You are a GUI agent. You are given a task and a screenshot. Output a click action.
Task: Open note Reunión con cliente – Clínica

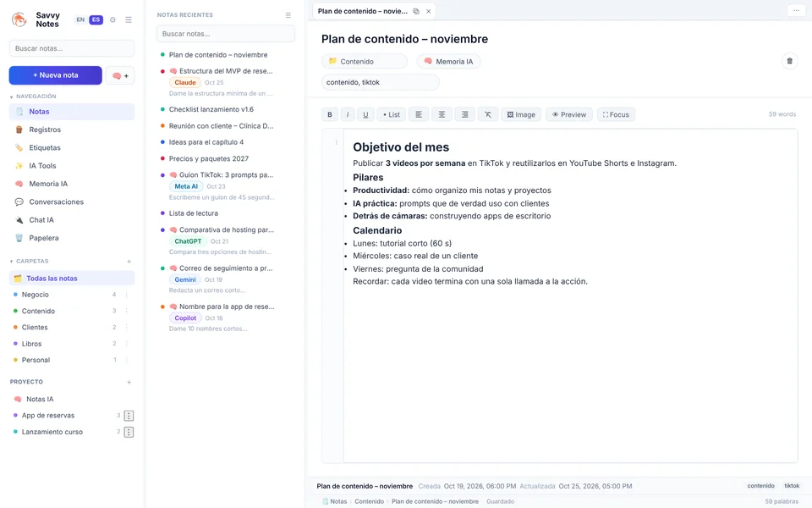[x=221, y=126]
